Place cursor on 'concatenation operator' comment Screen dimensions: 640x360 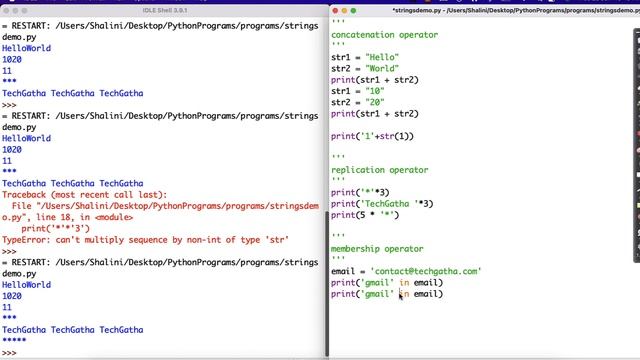click(x=384, y=35)
